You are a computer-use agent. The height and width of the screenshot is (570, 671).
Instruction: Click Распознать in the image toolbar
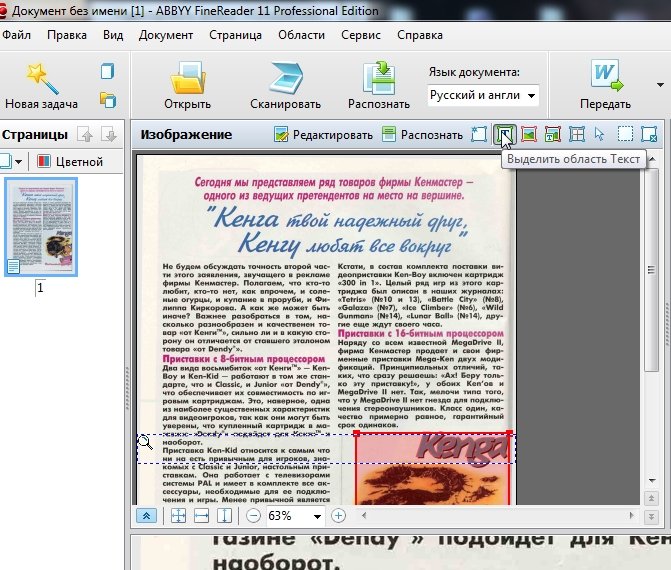pyautogui.click(x=422, y=134)
